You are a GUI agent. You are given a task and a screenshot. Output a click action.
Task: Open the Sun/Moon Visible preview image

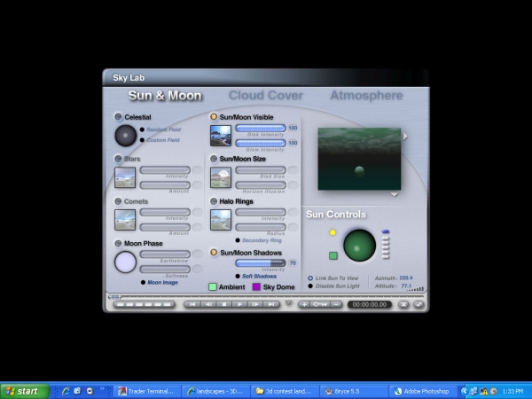[x=221, y=136]
